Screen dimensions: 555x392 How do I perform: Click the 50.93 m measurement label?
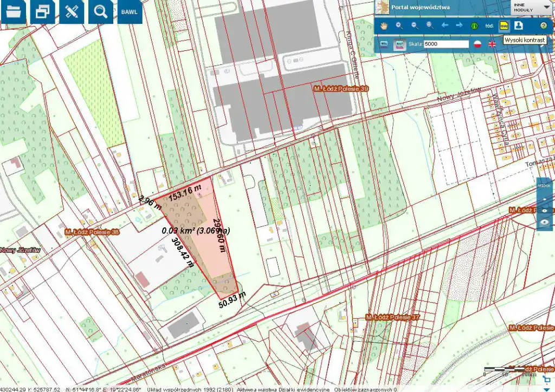232,300
